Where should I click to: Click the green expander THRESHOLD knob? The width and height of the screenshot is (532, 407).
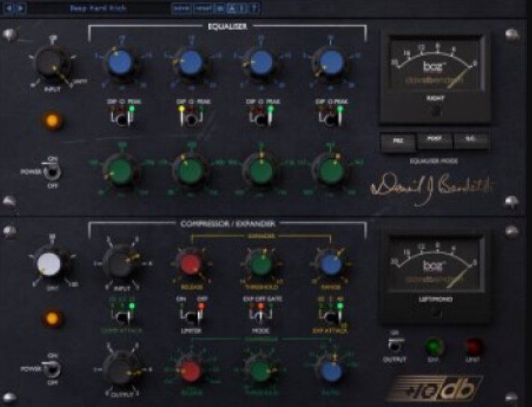click(x=261, y=265)
